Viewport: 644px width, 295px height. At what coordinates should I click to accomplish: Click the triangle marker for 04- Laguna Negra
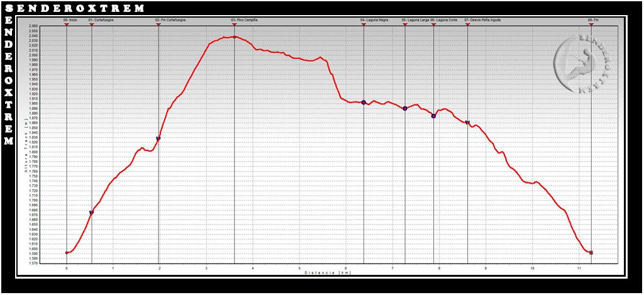coord(364,25)
